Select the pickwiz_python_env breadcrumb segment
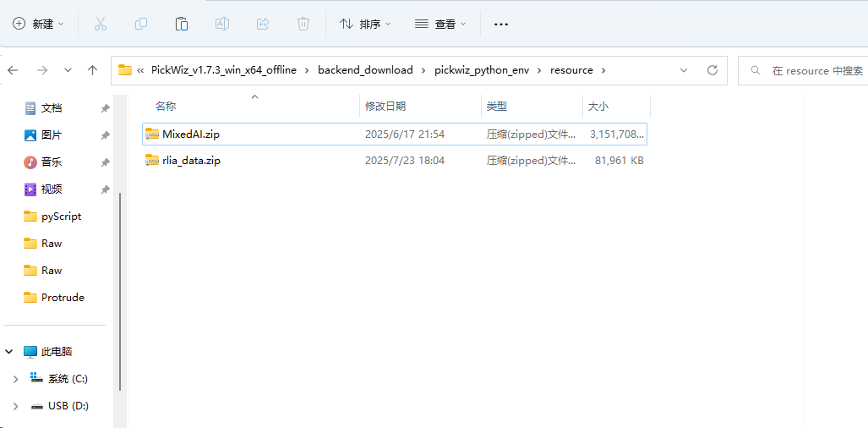Image resolution: width=868 pixels, height=428 pixels. tap(482, 70)
